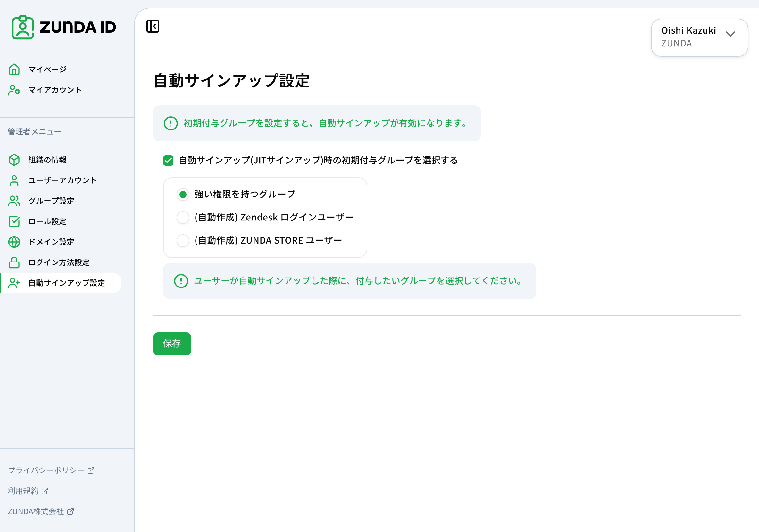Expand the Oishi Kazuki account dropdown
This screenshot has height=532, width=759.
click(x=699, y=37)
